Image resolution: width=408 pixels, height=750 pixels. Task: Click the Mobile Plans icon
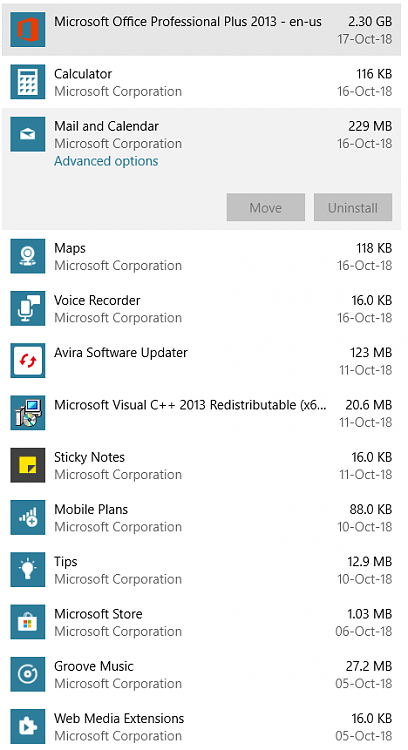tap(28, 518)
